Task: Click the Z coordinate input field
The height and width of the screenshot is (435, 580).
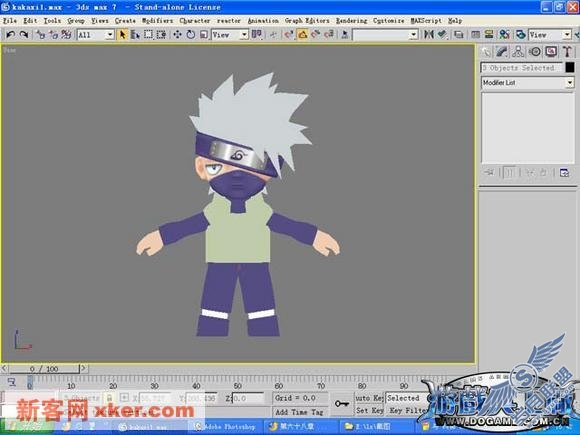Action: (248, 398)
